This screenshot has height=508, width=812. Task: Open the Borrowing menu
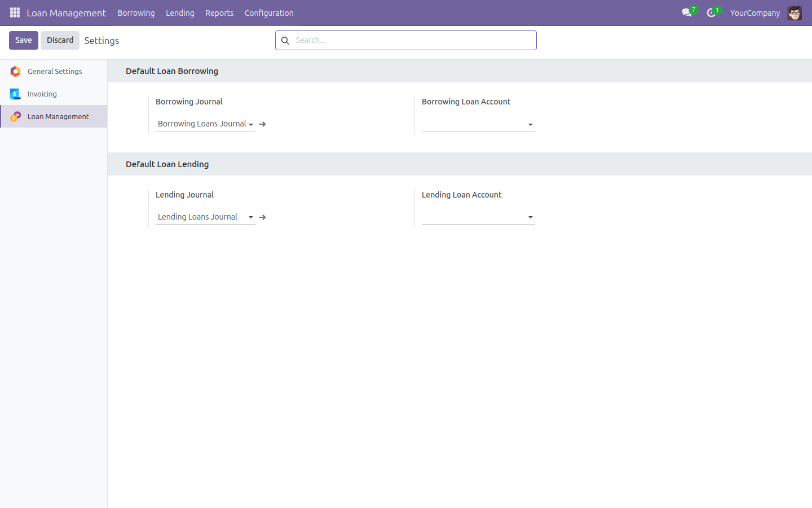pyautogui.click(x=136, y=13)
